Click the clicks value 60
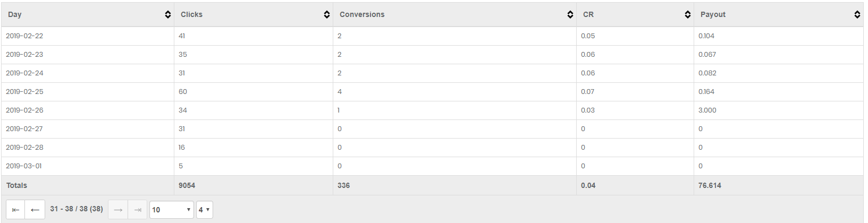Viewport: 868px width, 223px height. point(183,92)
